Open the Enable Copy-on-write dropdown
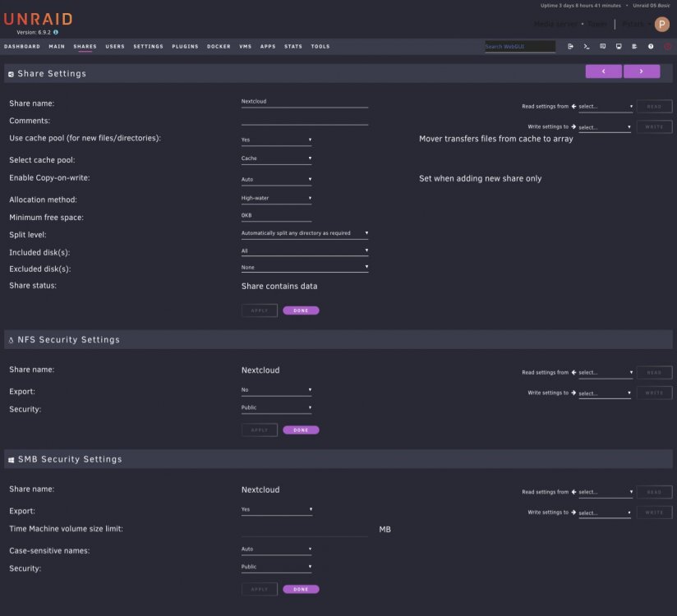Viewport: 677px width, 616px height. pyautogui.click(x=276, y=180)
